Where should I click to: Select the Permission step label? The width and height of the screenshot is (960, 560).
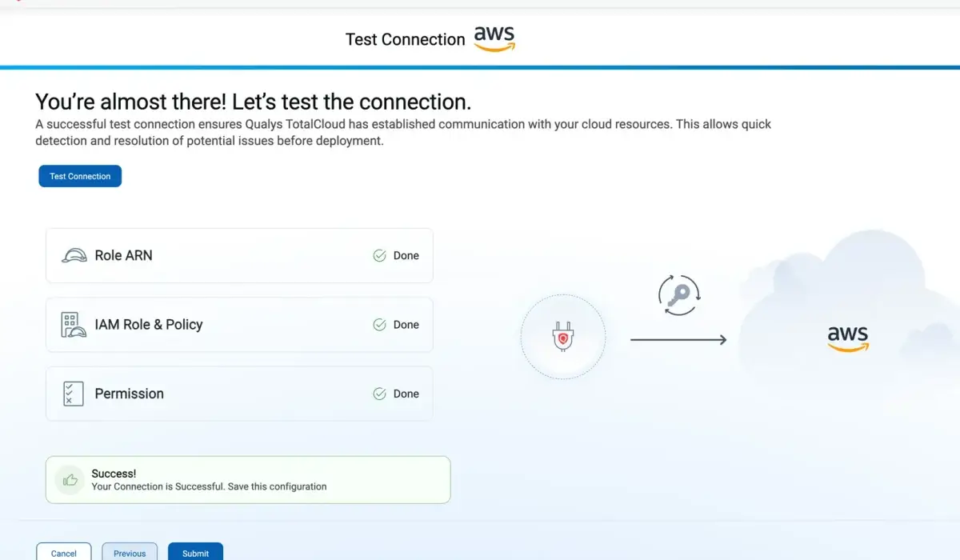tap(129, 394)
